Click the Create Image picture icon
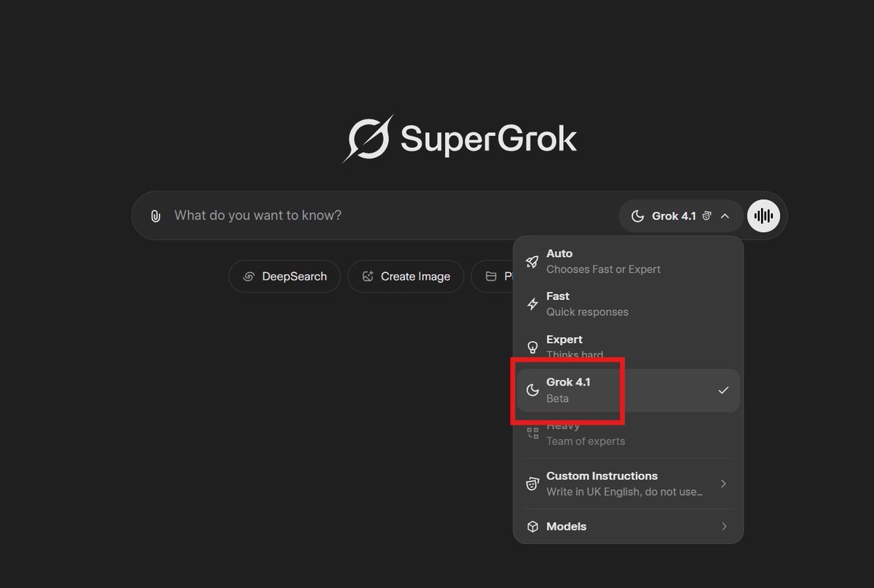Image resolution: width=874 pixels, height=588 pixels. click(x=368, y=277)
